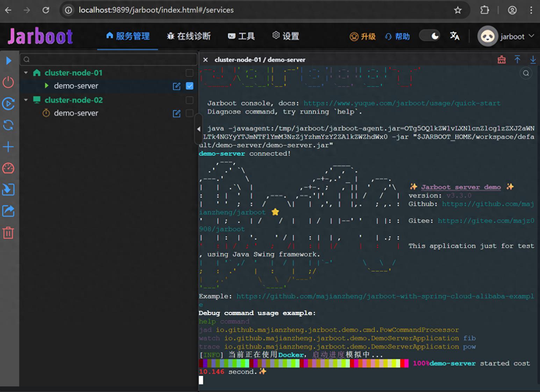Click the service search input field
This screenshot has width=540, height=392.
[108, 59]
